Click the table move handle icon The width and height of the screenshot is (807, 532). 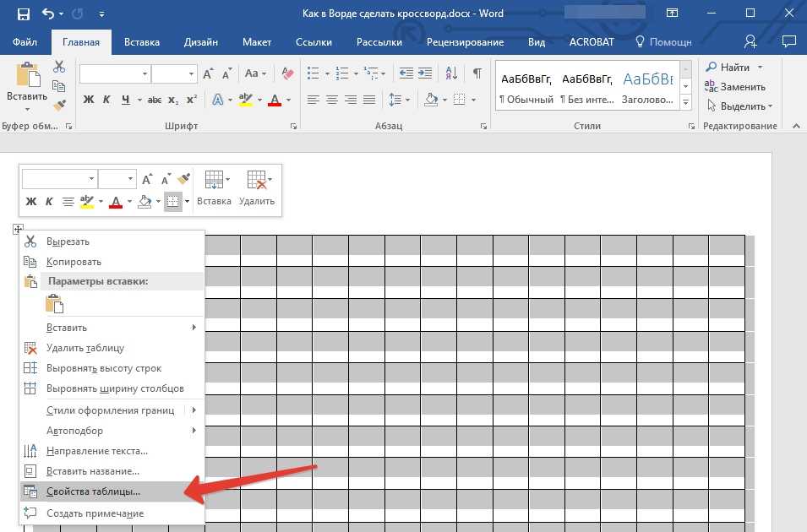click(19, 230)
